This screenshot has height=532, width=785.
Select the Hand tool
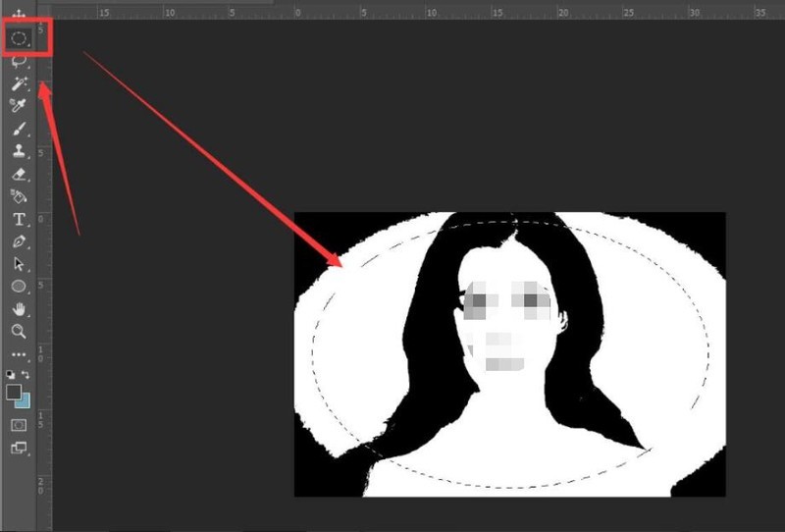19,309
